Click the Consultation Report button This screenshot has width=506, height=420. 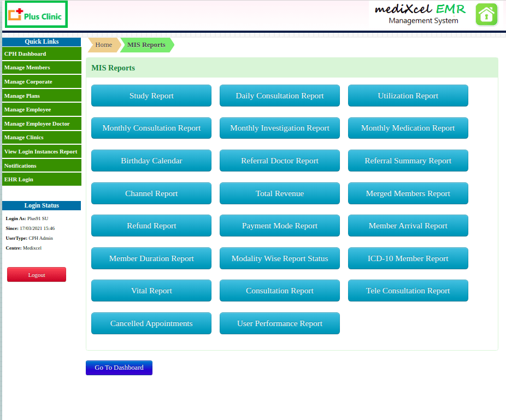[280, 291]
